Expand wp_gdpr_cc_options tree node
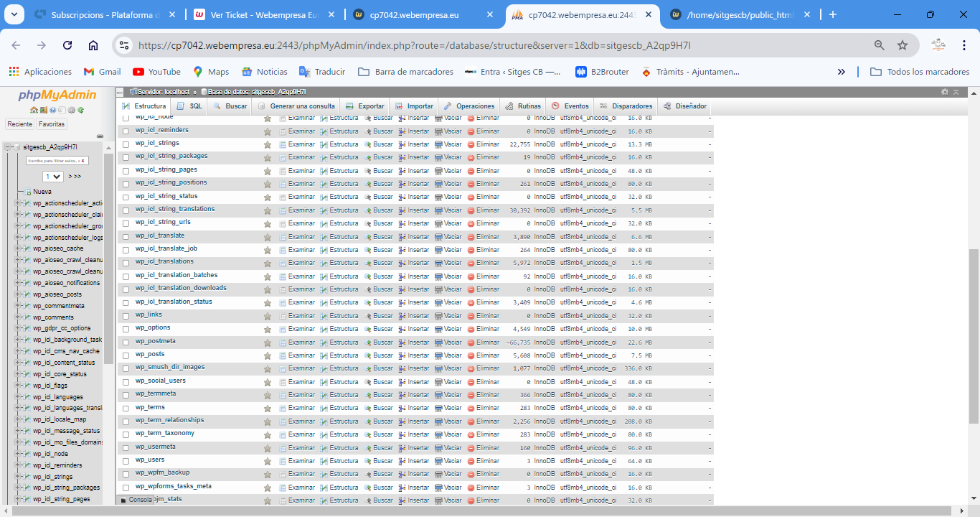This screenshot has height=517, width=980. pyautogui.click(x=18, y=328)
